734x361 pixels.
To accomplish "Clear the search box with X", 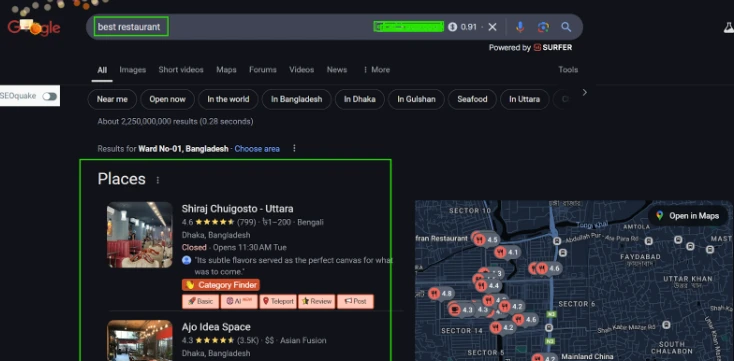I will [x=492, y=27].
